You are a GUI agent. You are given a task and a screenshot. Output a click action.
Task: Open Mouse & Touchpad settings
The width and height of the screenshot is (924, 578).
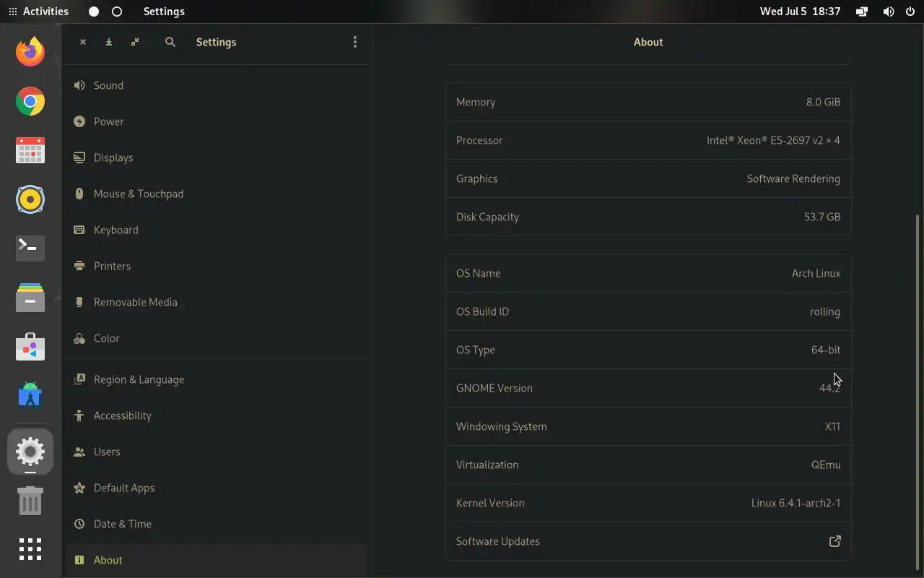point(217,194)
